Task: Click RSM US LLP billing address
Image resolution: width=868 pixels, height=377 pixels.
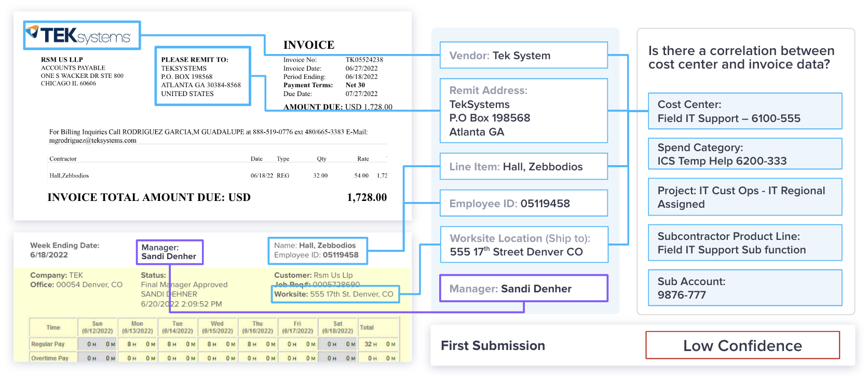Action: (x=82, y=72)
